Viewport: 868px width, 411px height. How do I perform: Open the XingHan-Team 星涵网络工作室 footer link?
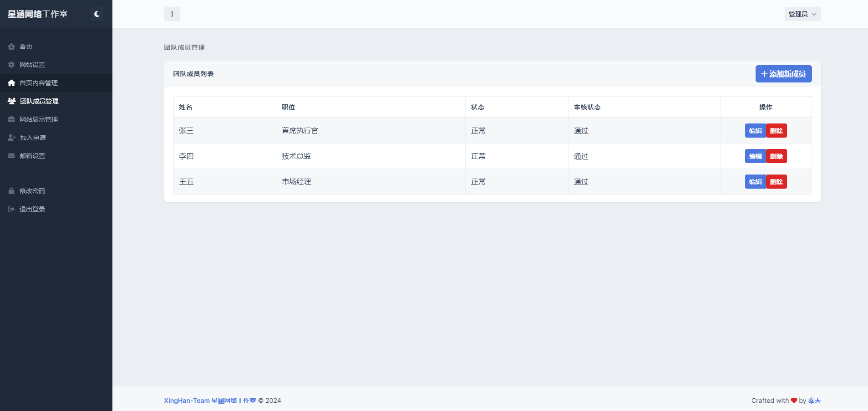[x=210, y=401]
